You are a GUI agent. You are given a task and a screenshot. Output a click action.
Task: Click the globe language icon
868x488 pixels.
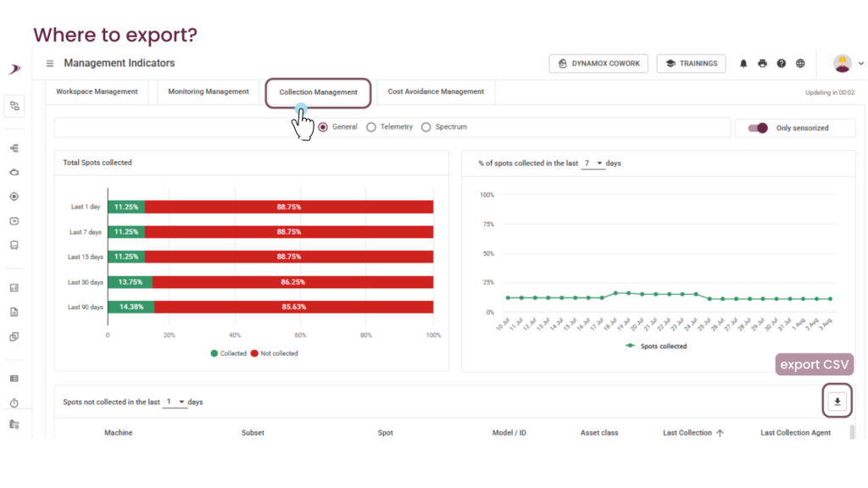800,64
